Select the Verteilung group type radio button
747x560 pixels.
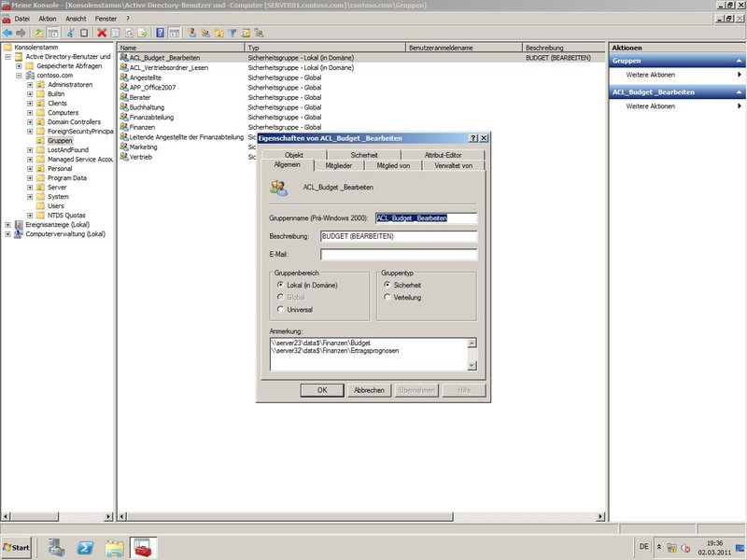coord(388,297)
